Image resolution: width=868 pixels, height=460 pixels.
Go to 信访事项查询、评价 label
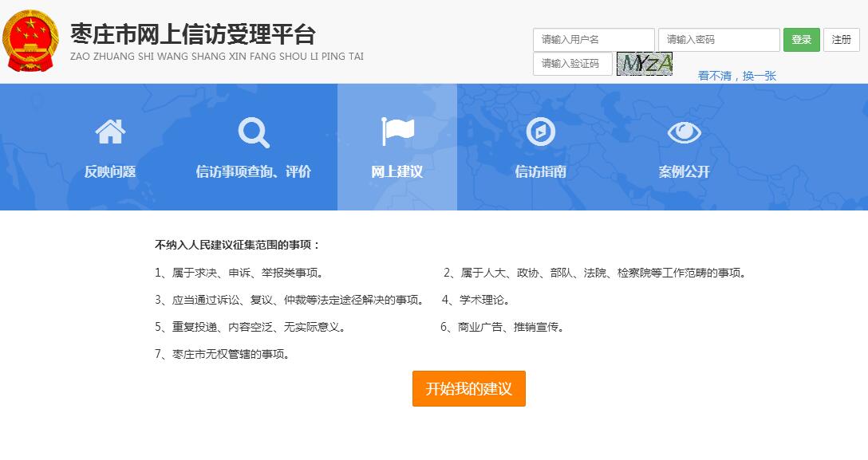pos(254,171)
